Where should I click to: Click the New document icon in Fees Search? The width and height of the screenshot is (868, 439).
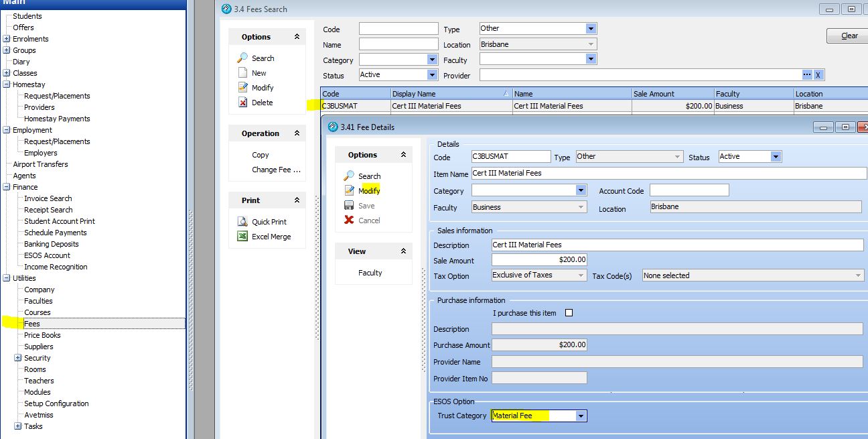(243, 73)
